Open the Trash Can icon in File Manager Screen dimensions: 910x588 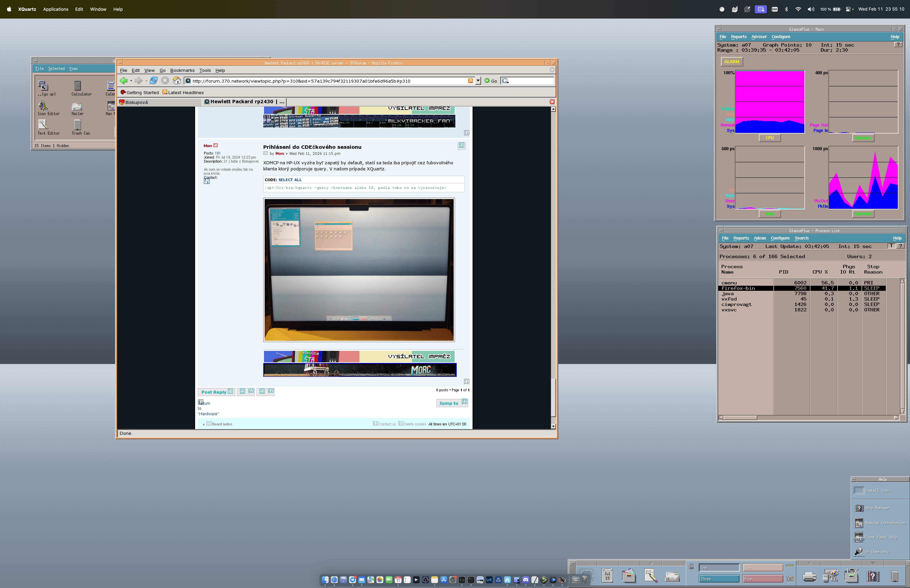[78, 125]
